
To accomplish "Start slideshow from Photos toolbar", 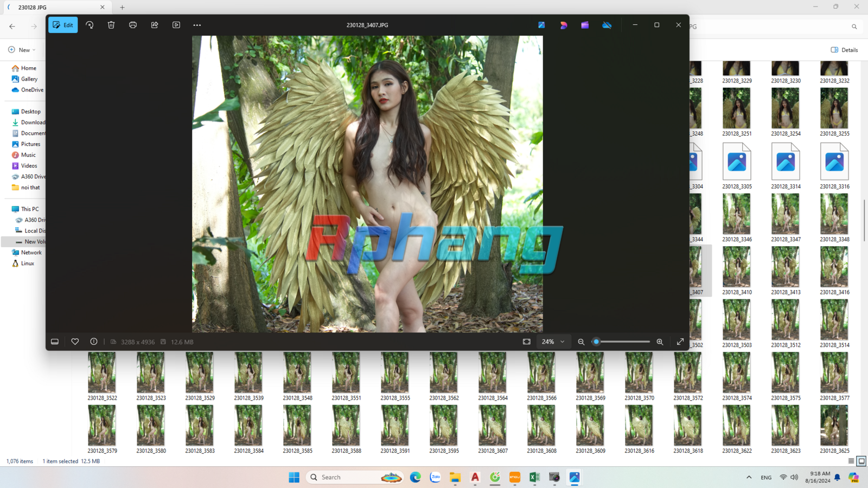I will (x=176, y=25).
